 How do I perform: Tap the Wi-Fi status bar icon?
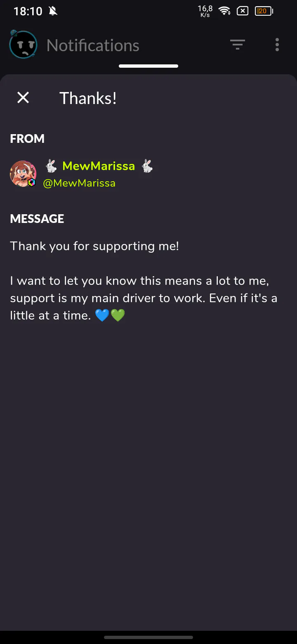[x=225, y=11]
